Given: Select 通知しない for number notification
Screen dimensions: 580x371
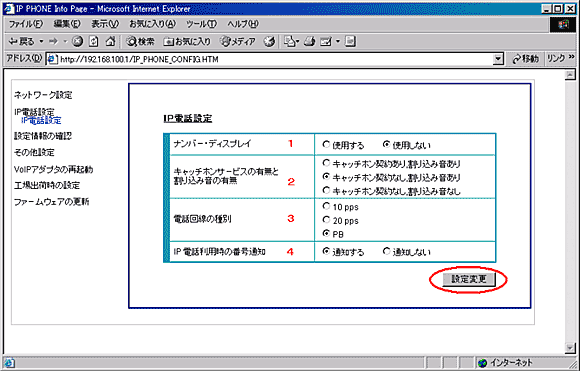Looking at the screenshot, I should (387, 251).
